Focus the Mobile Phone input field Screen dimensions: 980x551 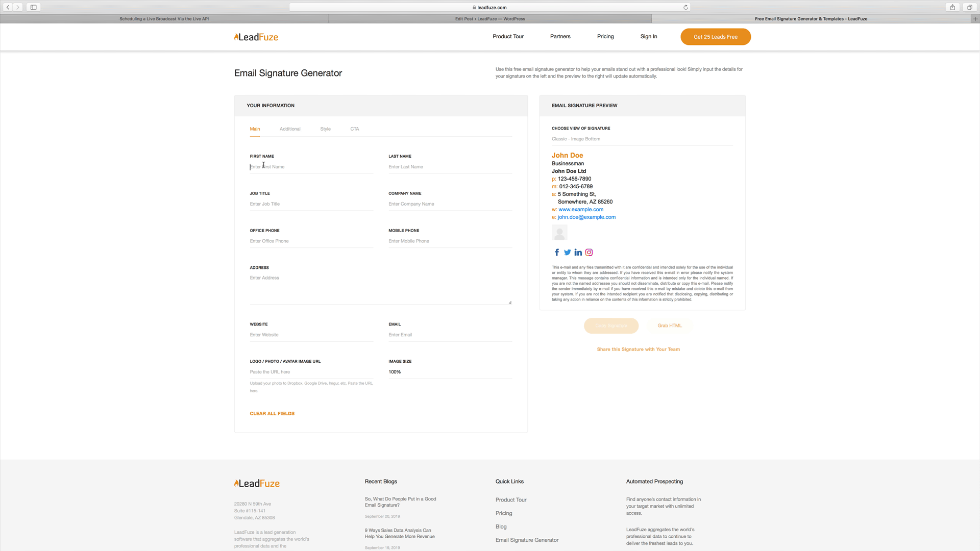(450, 241)
